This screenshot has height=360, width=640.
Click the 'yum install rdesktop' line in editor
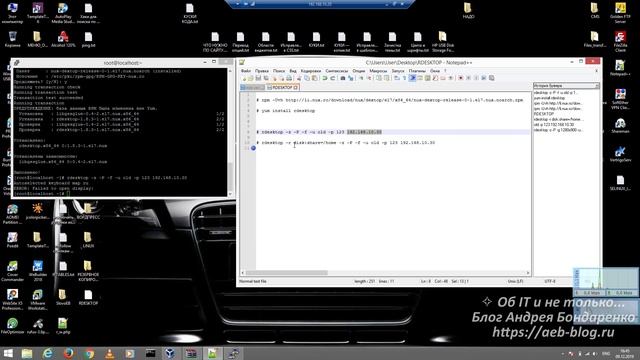pos(286,111)
